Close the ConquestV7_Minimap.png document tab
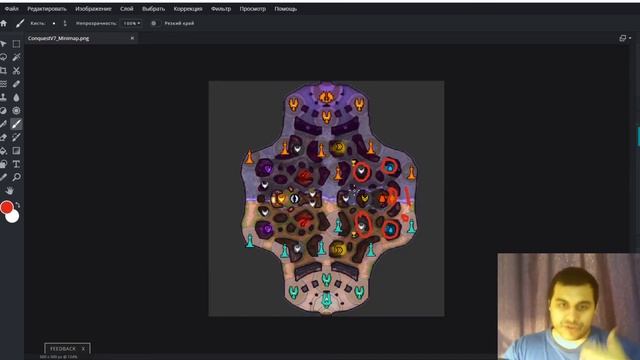The image size is (640, 360). click(x=132, y=38)
